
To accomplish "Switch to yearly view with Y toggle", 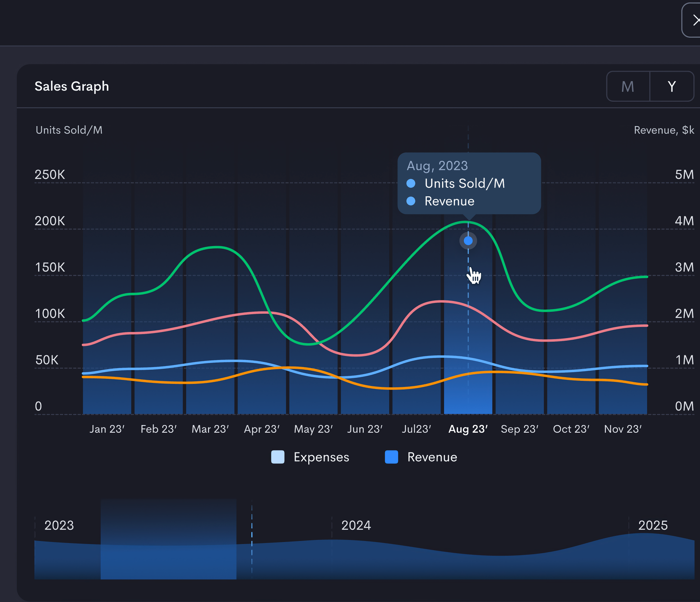I will [x=672, y=86].
